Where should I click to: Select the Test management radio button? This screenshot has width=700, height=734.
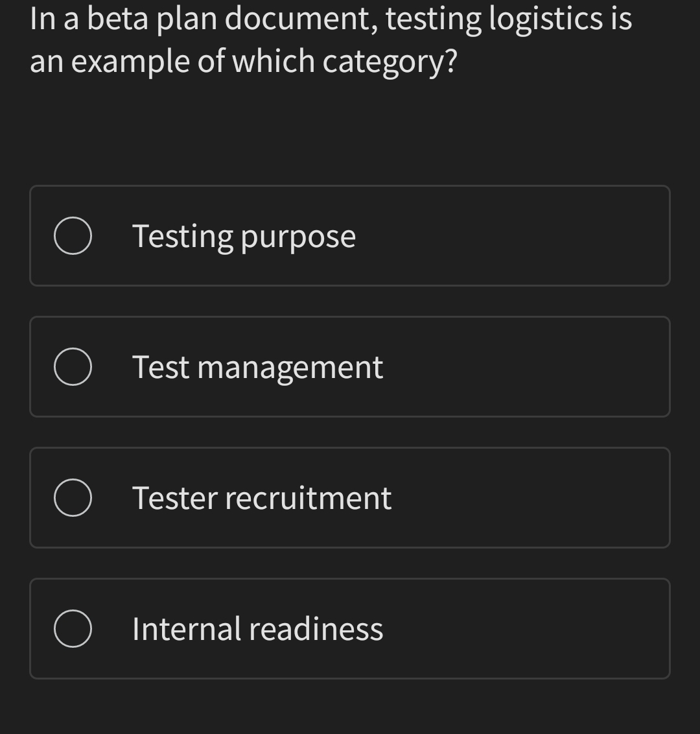click(x=72, y=367)
